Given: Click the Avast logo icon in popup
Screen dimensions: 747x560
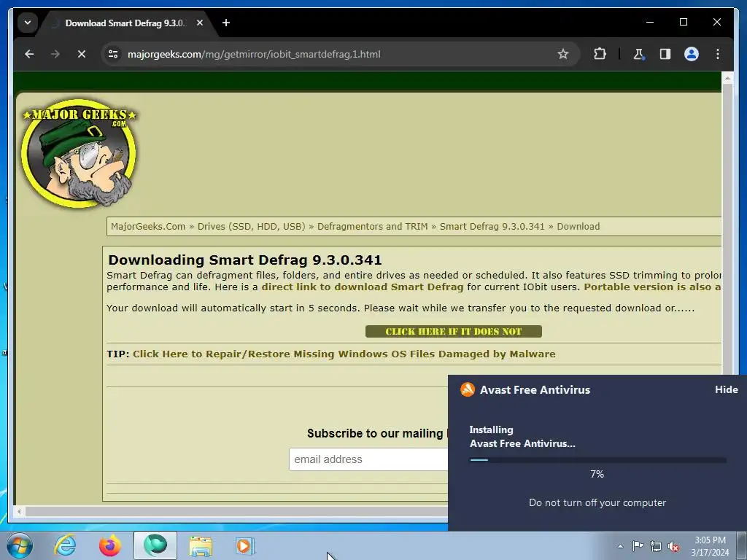Looking at the screenshot, I should tap(468, 389).
